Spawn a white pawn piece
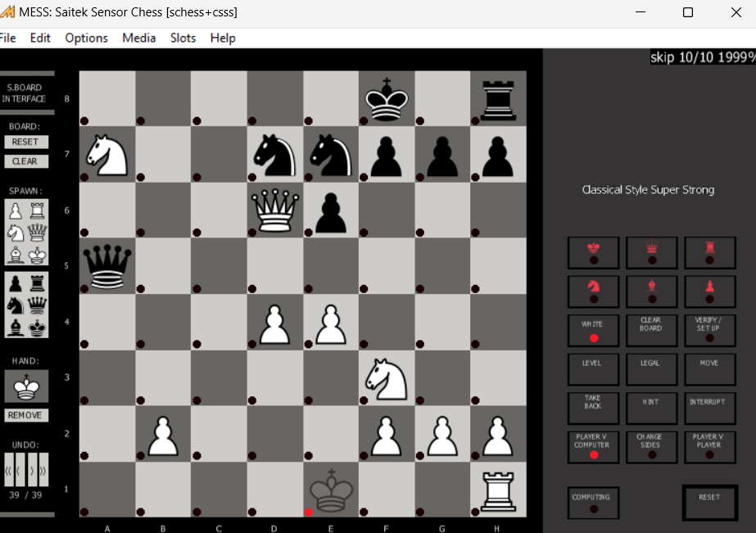The height and width of the screenshot is (533, 756). 16,211
